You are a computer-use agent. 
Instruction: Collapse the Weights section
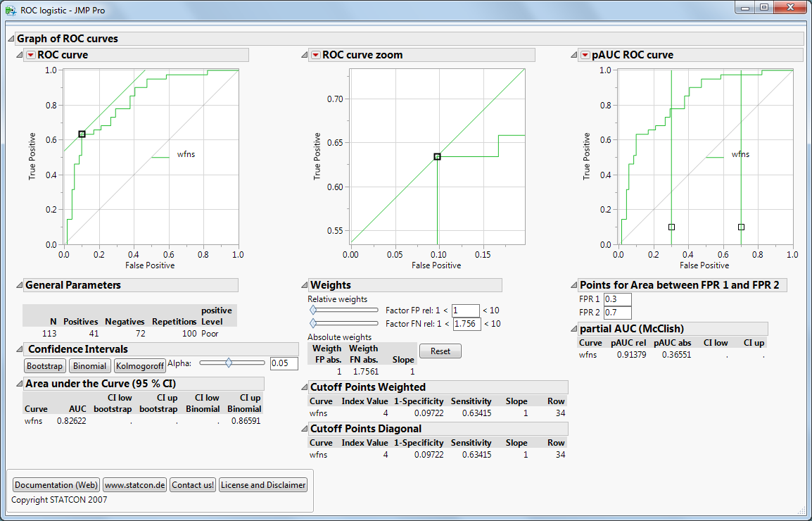pyautogui.click(x=304, y=285)
